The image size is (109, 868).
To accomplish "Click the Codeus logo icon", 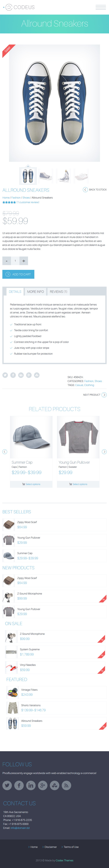I will (x=9, y=7).
